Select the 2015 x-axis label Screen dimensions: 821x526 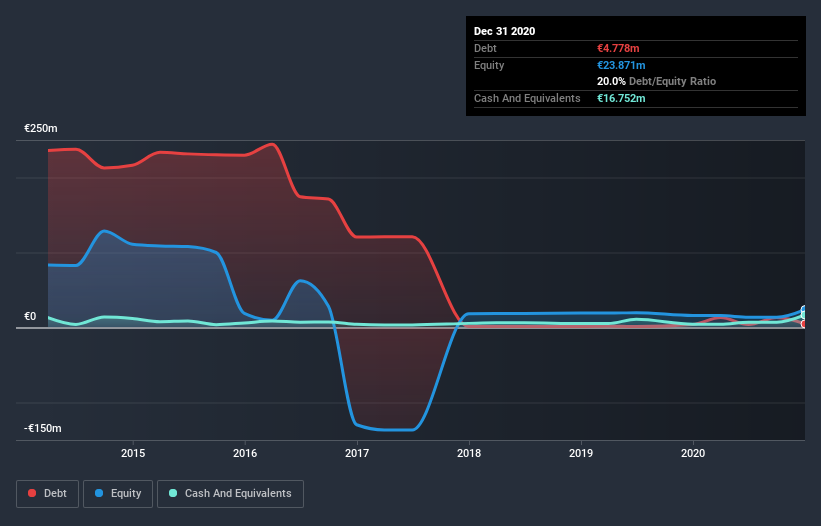pyautogui.click(x=133, y=453)
